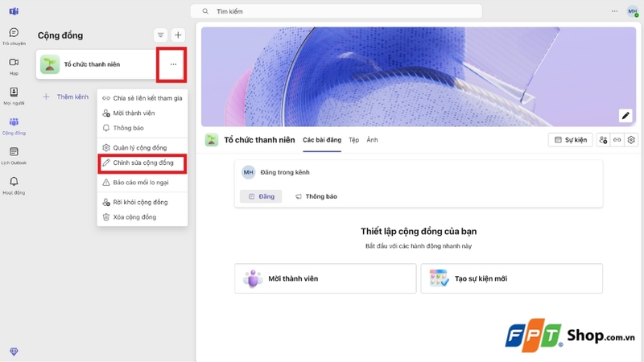
Task: Open the filter icon beside Cộng đồng
Action: pos(160,35)
